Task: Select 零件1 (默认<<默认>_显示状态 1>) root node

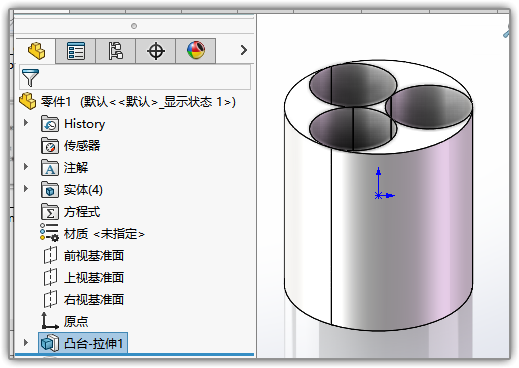Action: pos(138,102)
